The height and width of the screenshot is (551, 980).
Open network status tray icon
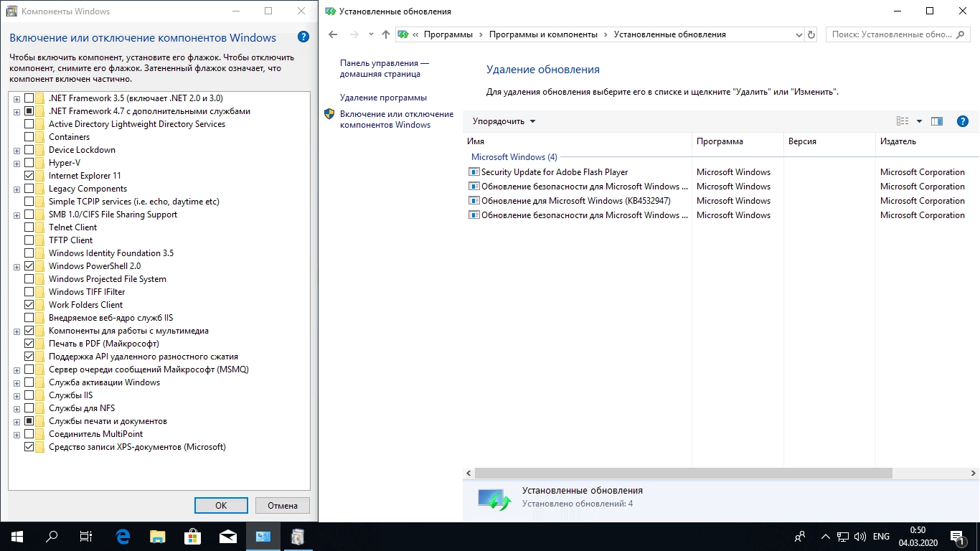coord(844,537)
